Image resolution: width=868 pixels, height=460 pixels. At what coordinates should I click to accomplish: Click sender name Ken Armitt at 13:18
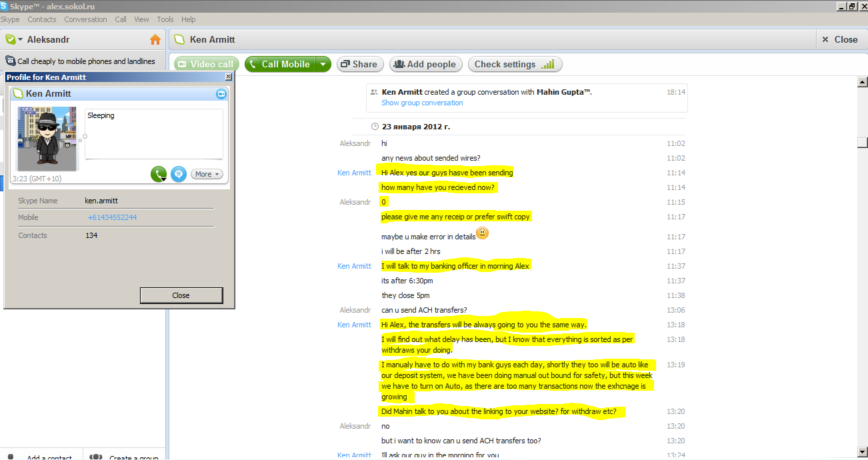354,325
